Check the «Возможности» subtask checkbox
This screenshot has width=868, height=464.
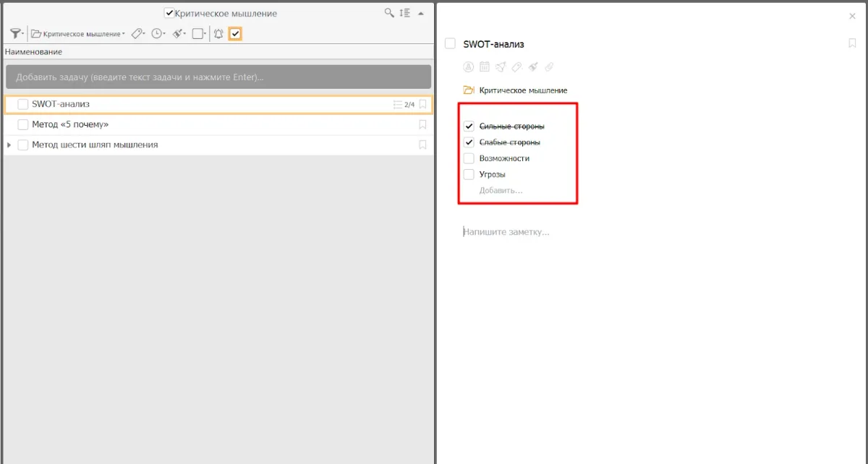[x=469, y=158]
